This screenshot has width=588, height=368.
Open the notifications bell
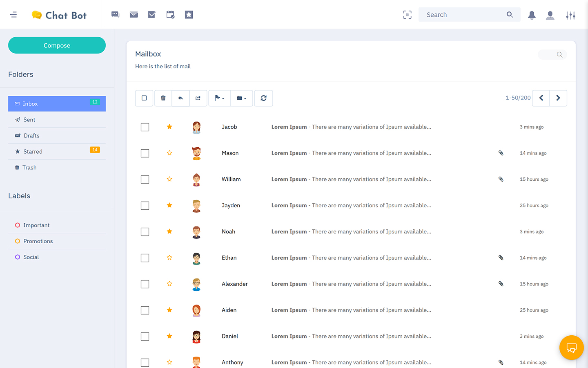click(x=532, y=15)
